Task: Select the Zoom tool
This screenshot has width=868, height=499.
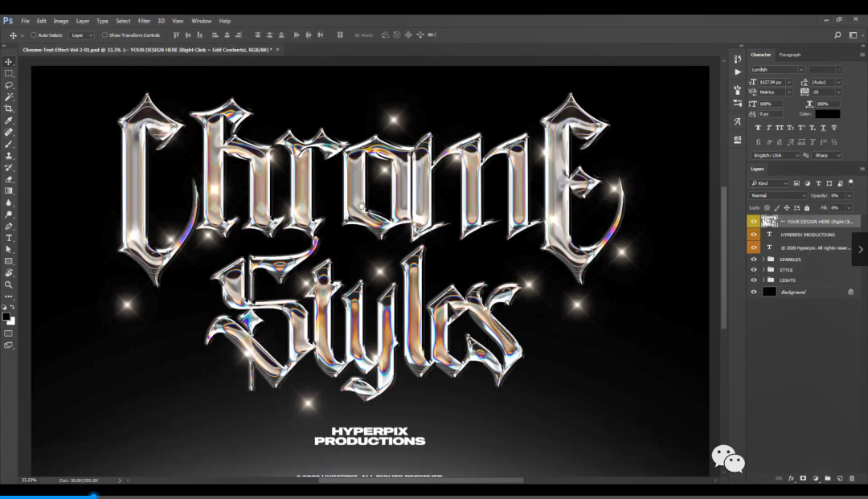Action: (8, 285)
